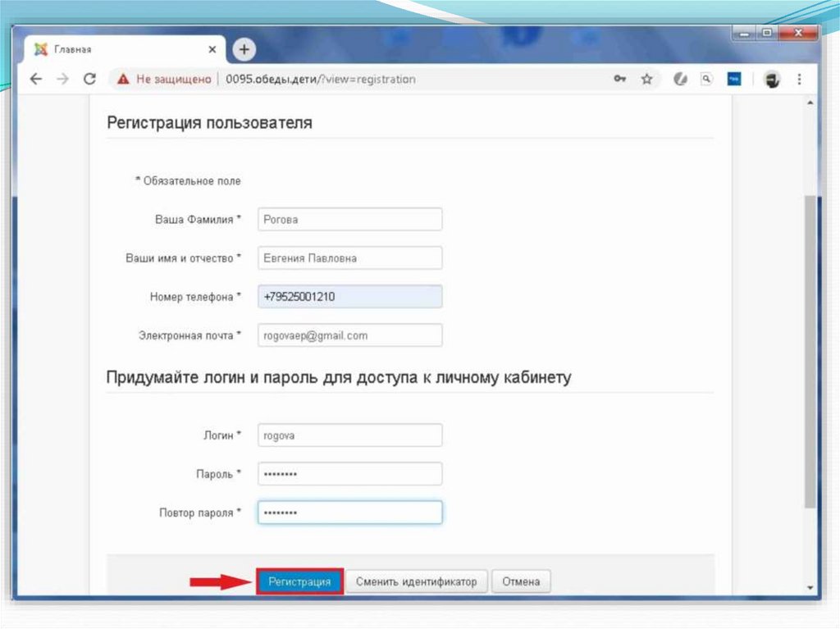Viewport: 840px width, 629px height.
Task: Click the Номер телефона label
Action: pos(195,297)
